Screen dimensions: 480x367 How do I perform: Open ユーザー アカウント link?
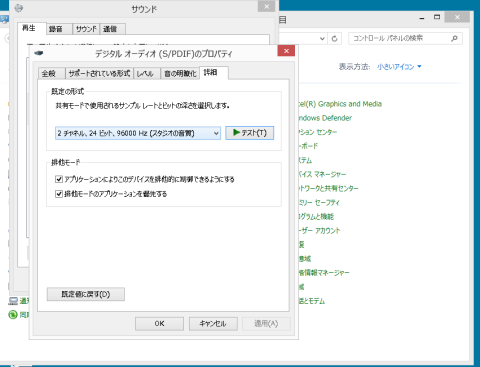click(319, 231)
